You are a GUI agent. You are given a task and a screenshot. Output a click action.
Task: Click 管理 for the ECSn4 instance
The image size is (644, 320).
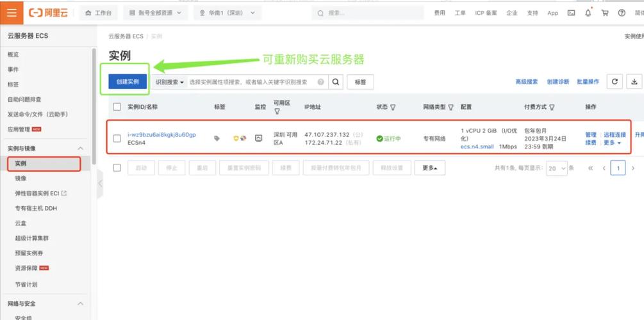tap(591, 134)
